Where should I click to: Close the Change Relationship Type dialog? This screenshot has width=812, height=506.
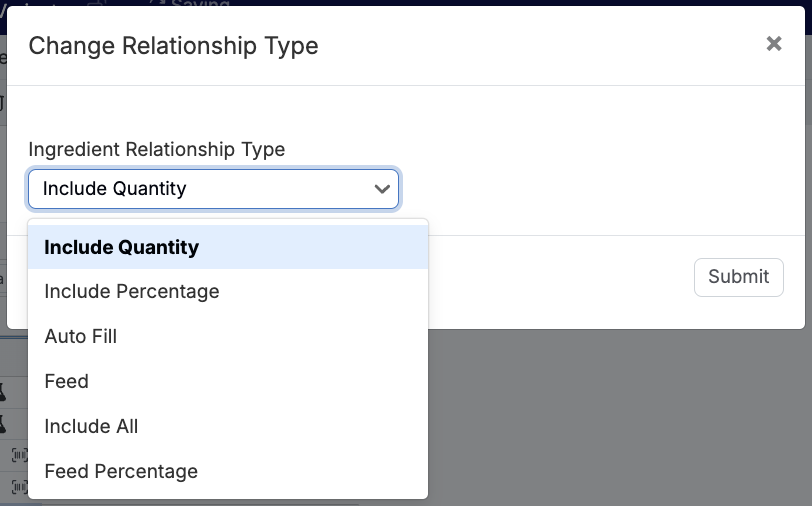pos(773,44)
